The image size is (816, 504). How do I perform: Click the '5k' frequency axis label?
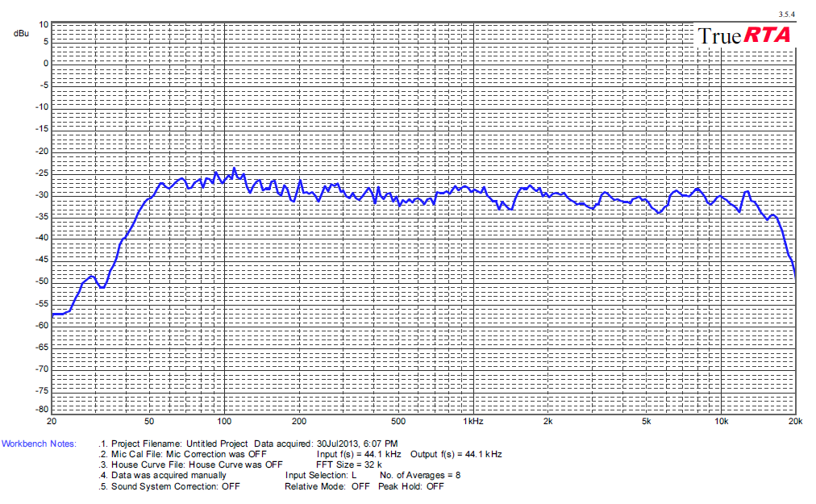click(x=646, y=421)
